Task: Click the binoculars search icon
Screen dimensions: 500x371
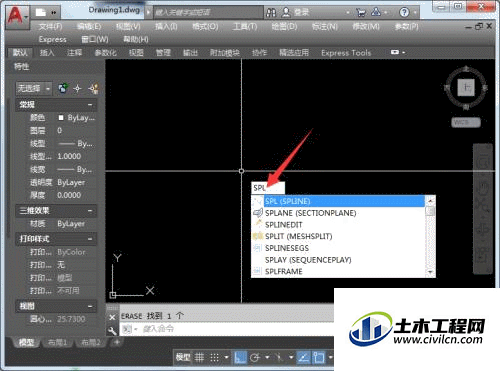Action: point(271,13)
